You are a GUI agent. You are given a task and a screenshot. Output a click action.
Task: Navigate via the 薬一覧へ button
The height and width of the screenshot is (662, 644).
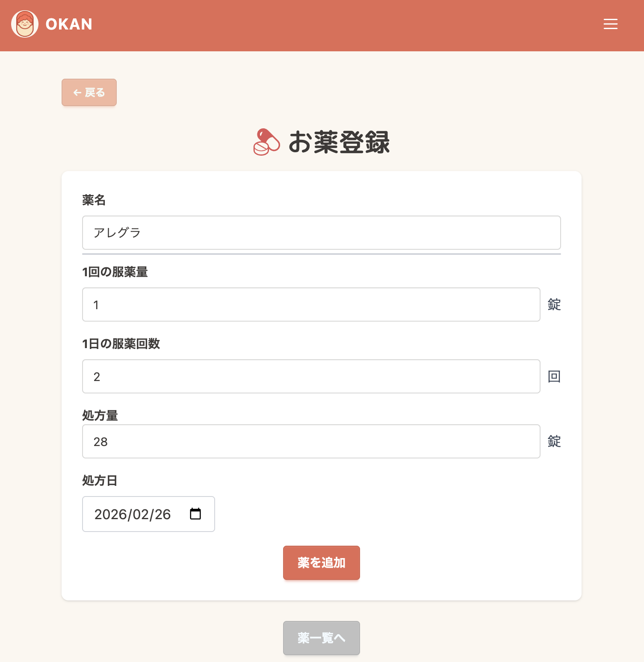click(x=321, y=638)
